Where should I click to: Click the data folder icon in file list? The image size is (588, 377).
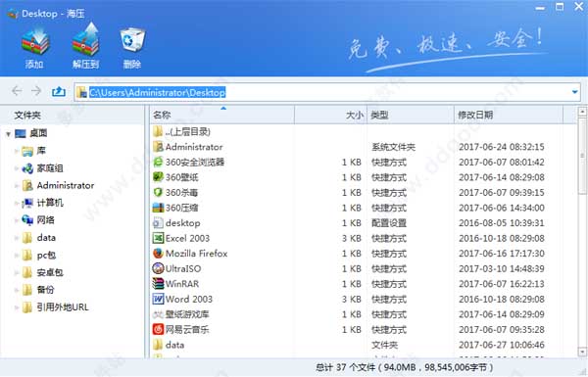(158, 345)
